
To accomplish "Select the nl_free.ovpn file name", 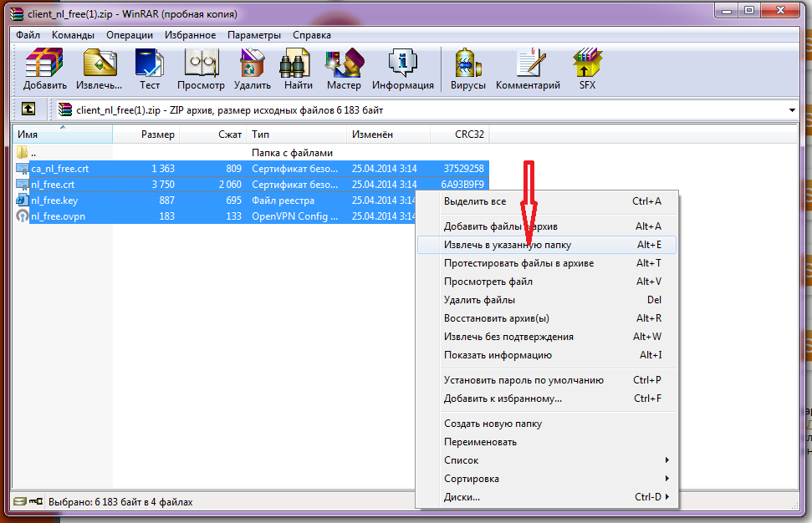I will pos(58,216).
